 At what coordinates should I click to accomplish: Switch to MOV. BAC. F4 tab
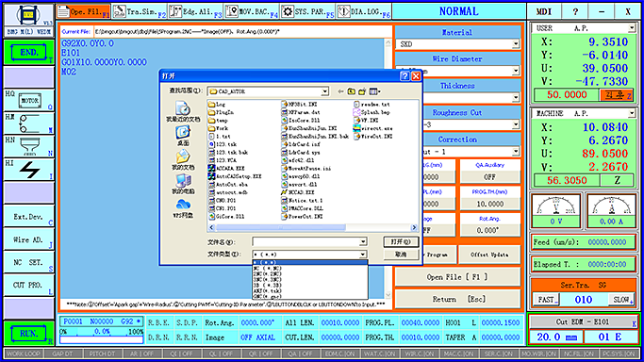coord(252,12)
